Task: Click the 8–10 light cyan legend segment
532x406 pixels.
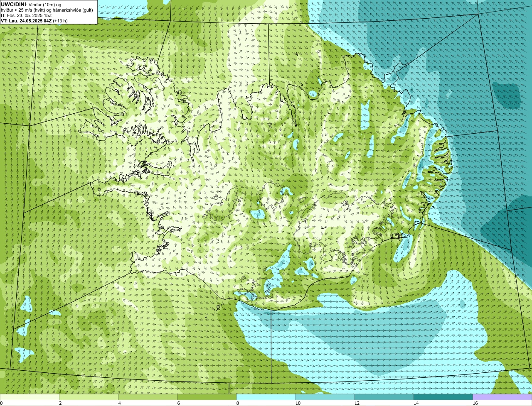Action: pyautogui.click(x=266, y=397)
